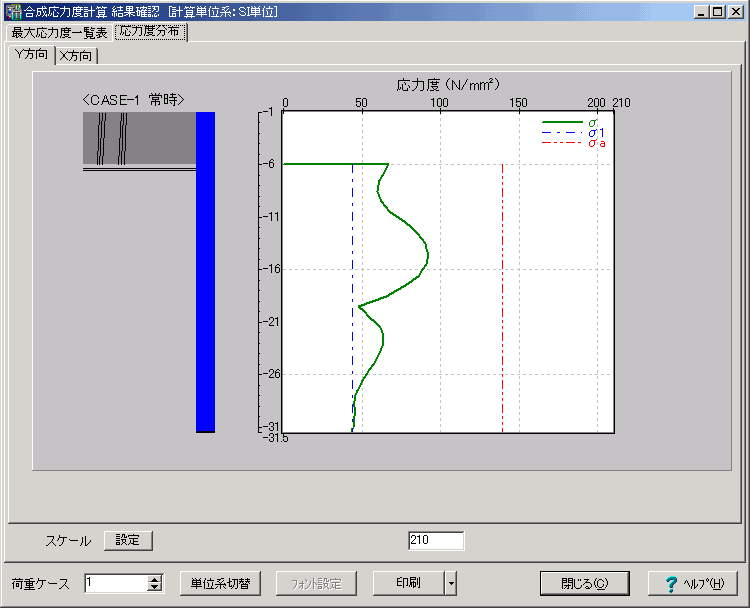This screenshot has height=608, width=750.
Task: Select the X方向 tab
Action: (76, 55)
